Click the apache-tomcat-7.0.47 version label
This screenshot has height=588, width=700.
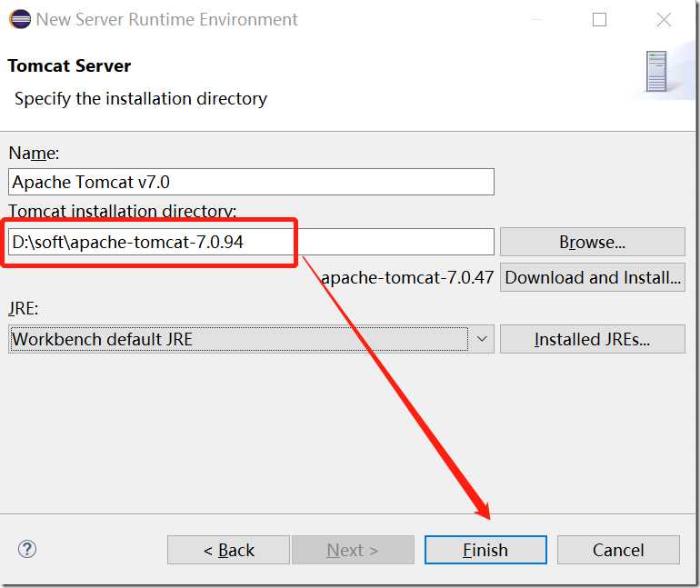click(x=407, y=277)
